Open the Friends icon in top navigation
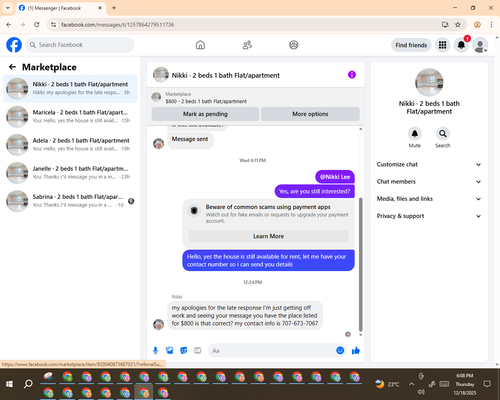Viewport: 500px width, 400px height. (x=247, y=45)
